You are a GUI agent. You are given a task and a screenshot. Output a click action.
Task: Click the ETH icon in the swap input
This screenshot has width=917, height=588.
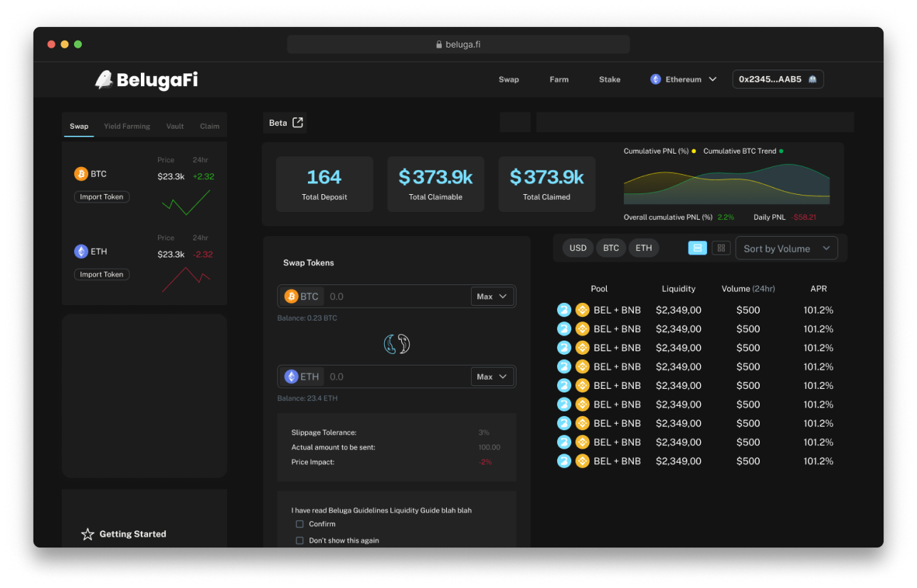coord(291,377)
